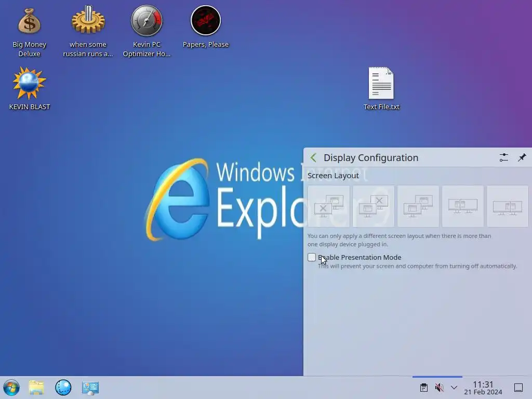Choose fifth screen layout extending to the right
This screenshot has height=399, width=532.
click(x=507, y=206)
